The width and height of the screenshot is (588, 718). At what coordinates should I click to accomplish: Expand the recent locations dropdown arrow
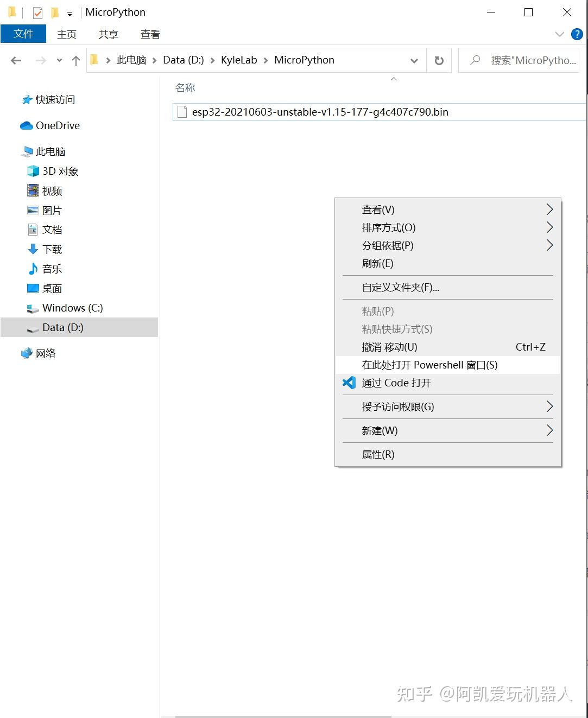59,61
